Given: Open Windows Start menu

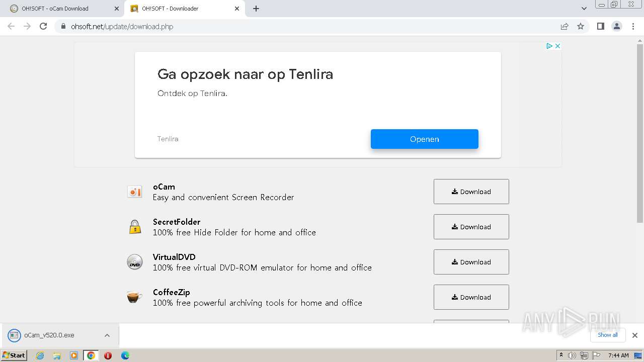Looking at the screenshot, I should tap(14, 355).
